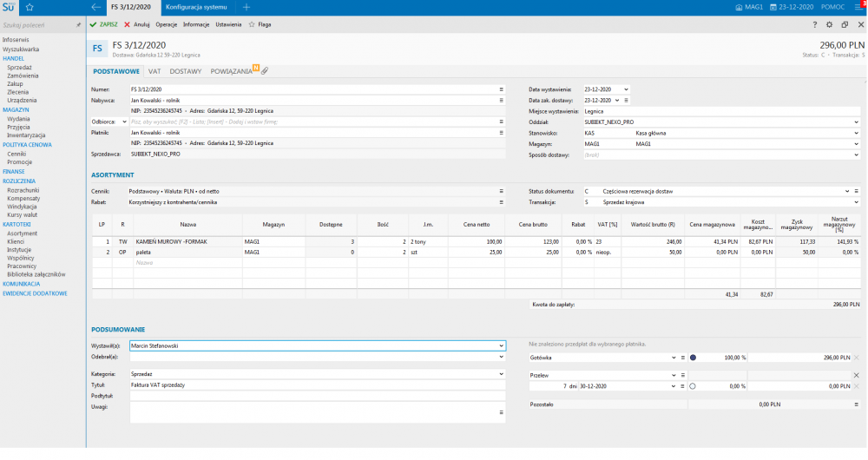
Task: Open Asortyment in the sidebar
Action: point(23,233)
